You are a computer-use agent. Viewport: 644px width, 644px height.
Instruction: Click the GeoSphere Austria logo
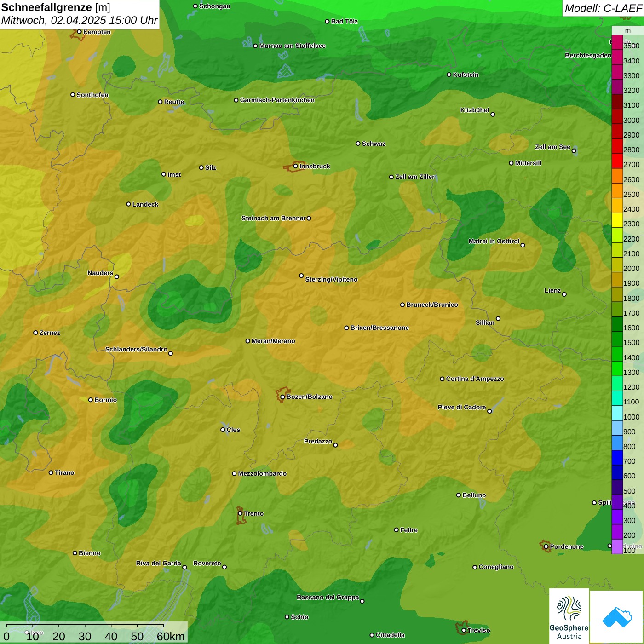[x=569, y=615]
